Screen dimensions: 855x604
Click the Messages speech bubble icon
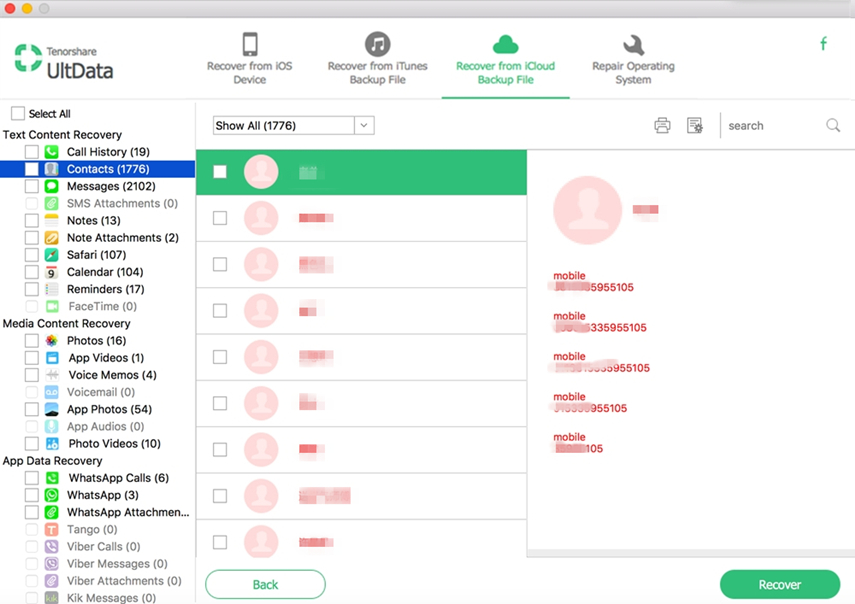click(51, 186)
